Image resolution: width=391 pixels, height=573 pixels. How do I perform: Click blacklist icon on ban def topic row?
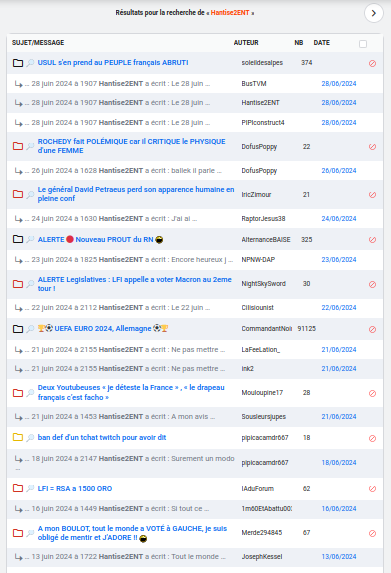coord(372,439)
